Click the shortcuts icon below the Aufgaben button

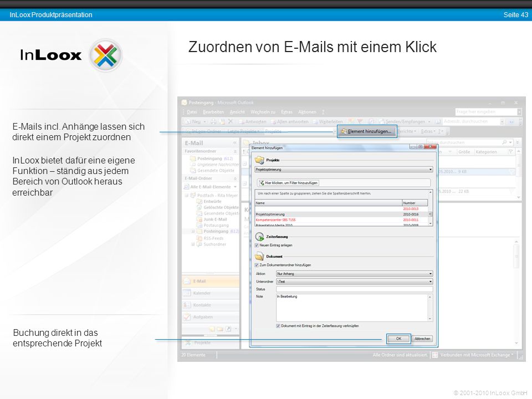(x=228, y=329)
